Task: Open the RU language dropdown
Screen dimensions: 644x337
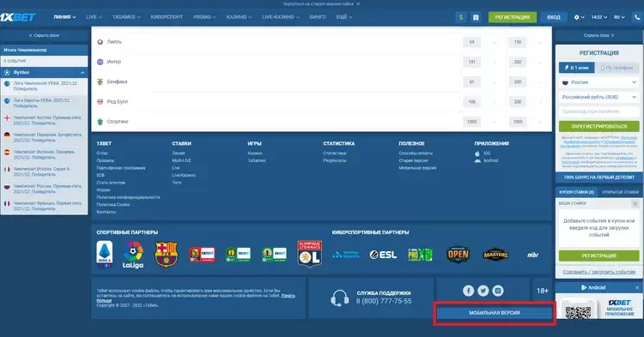Action: 619,17
